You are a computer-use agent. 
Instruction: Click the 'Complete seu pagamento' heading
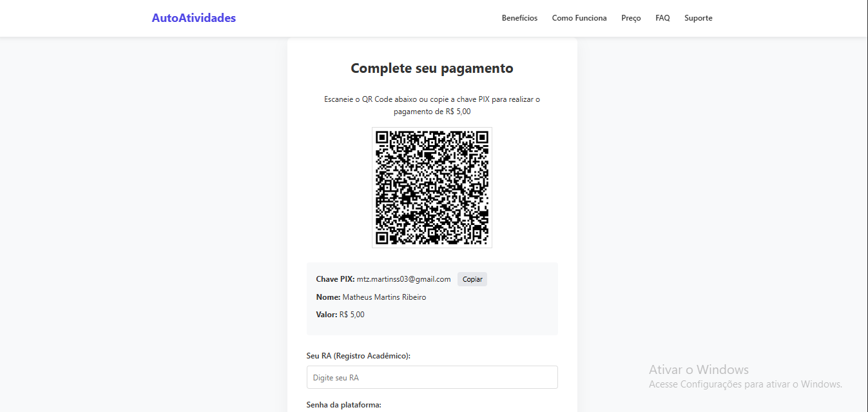(432, 68)
